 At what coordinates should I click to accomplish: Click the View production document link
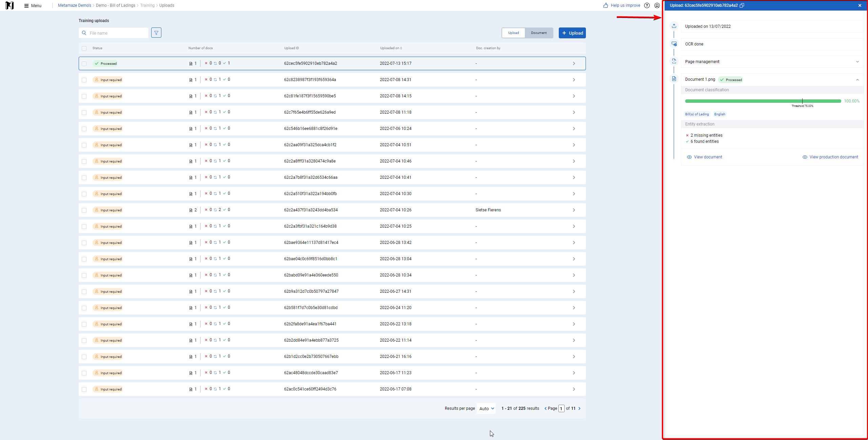[x=830, y=157]
